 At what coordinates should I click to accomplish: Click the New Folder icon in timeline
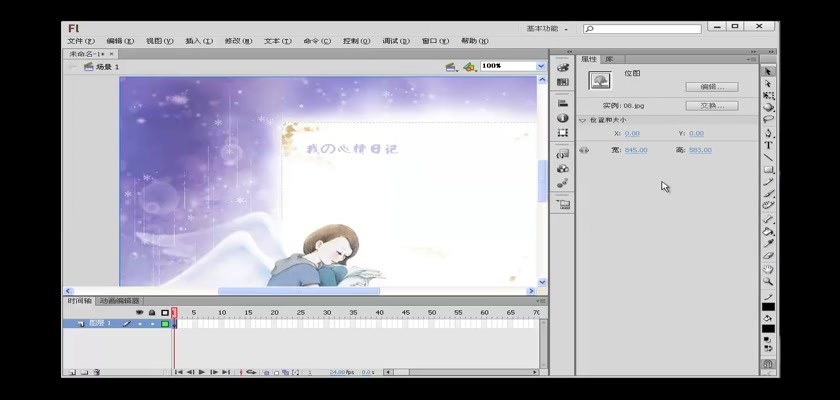pyautogui.click(x=85, y=372)
